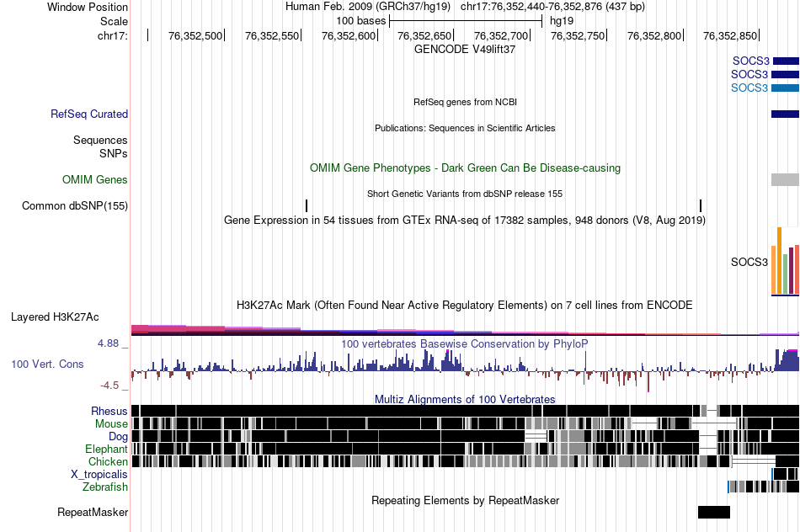
Task: Open the OMIM Gene Phenotypes track title
Action: coord(466,168)
